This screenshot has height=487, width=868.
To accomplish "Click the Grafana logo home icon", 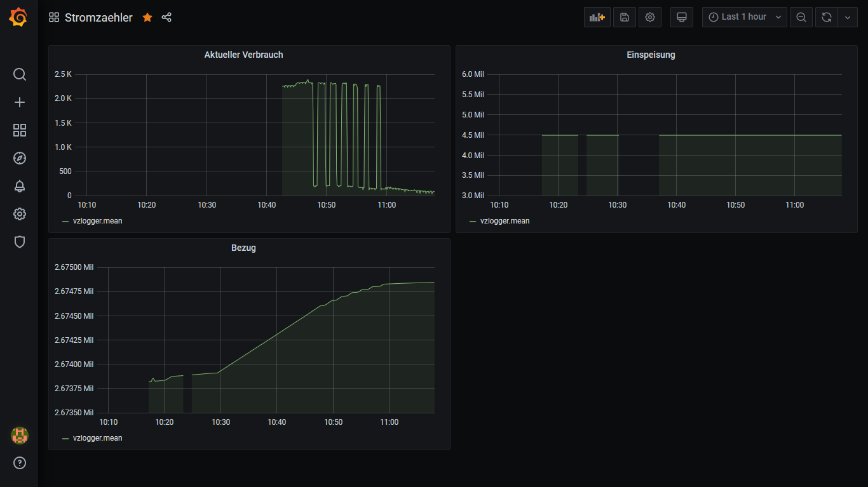I will (x=18, y=17).
